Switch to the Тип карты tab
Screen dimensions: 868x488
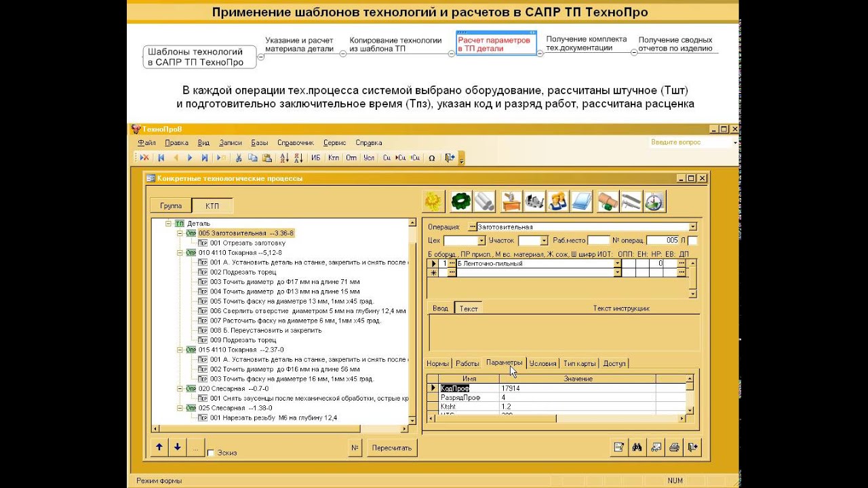[580, 363]
